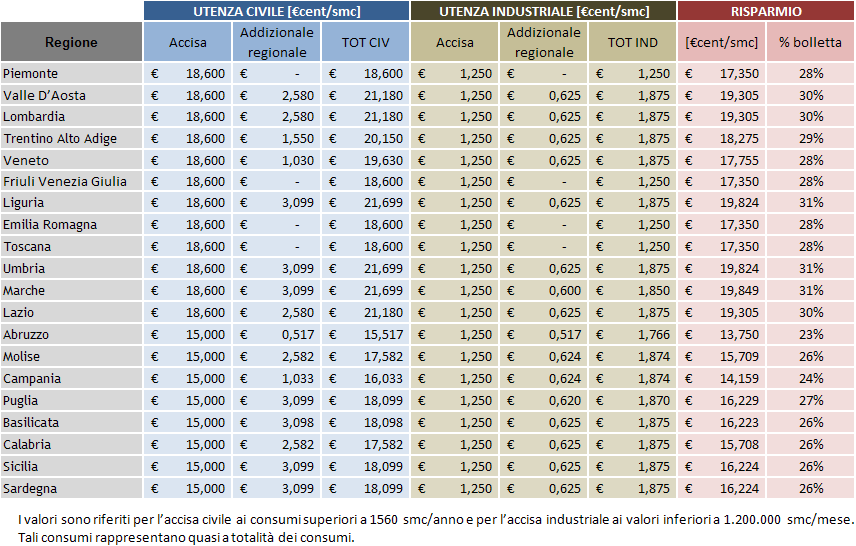Select Abruzzo TOT CIV value 15,517
This screenshot has width=856, height=546.
coord(383,334)
